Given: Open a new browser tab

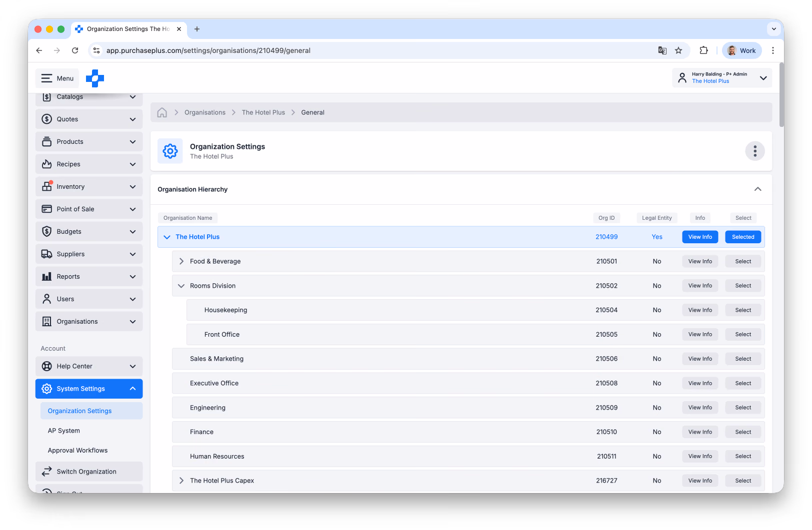Looking at the screenshot, I should pyautogui.click(x=197, y=29).
